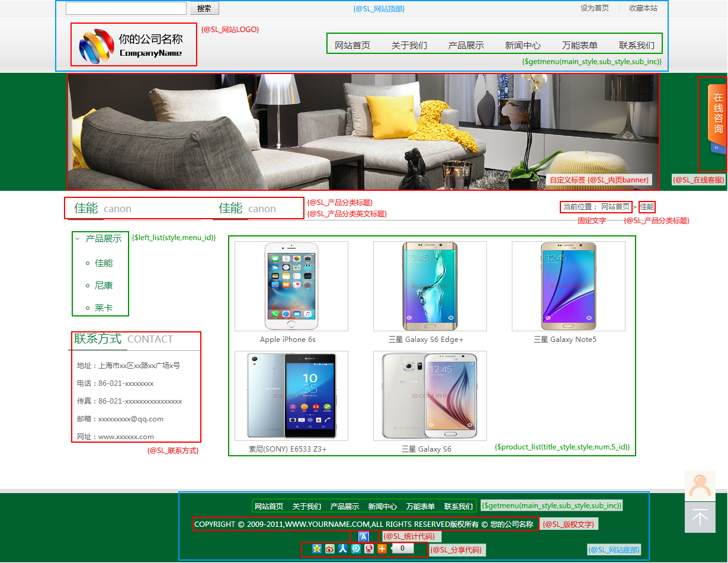Image resolution: width=728 pixels, height=563 pixels.
Task: Collapse the 产品展示 sidebar chevron
Action: coord(78,239)
